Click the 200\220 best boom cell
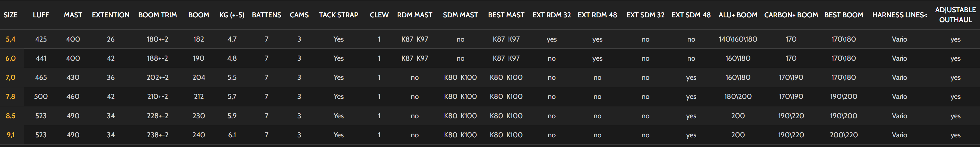The image size is (980, 147). 843,135
